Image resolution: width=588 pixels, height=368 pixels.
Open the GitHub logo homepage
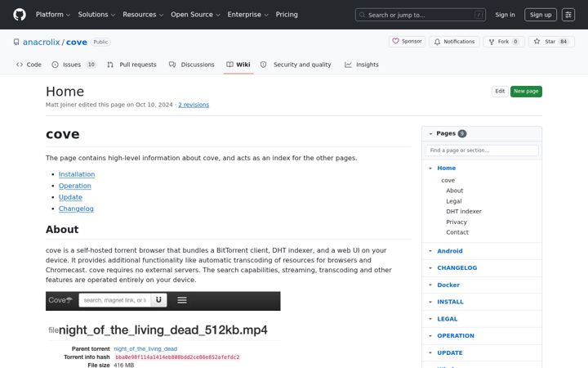(20, 15)
